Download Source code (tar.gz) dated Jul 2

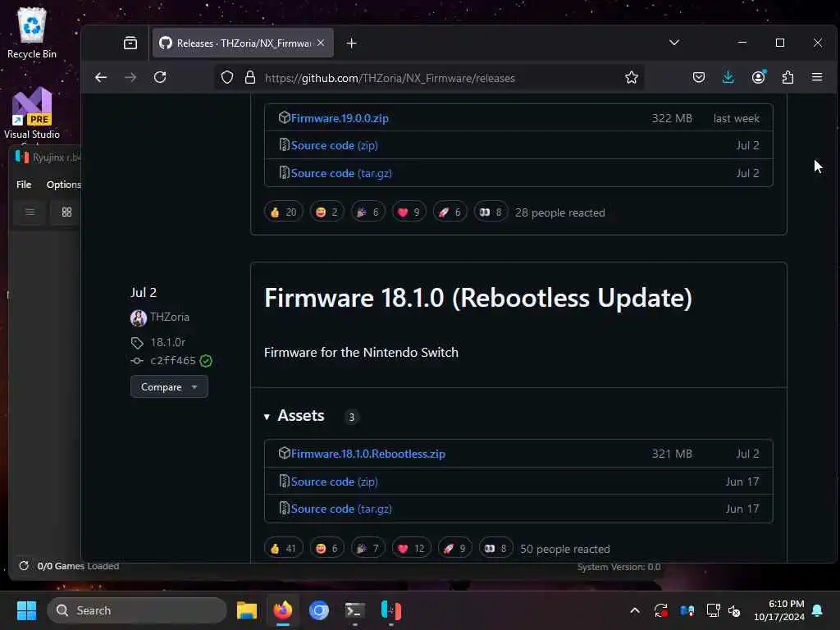coord(341,173)
